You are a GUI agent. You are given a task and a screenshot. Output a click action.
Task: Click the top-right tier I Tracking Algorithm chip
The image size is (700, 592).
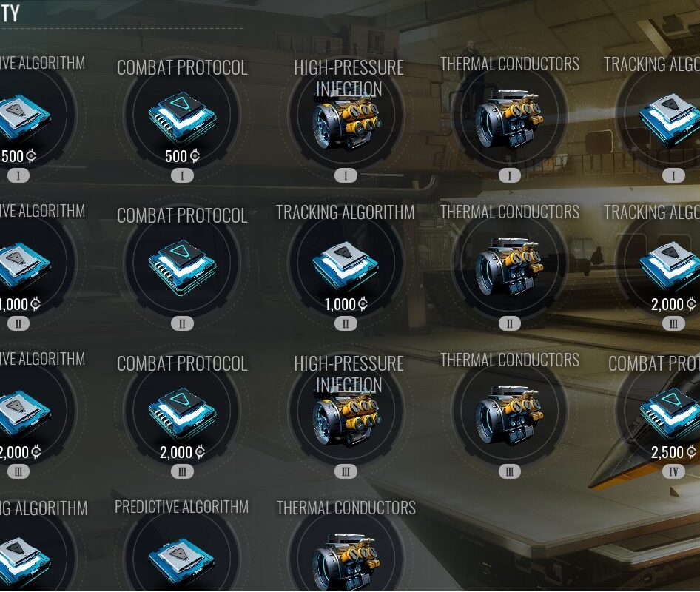[x=665, y=117]
